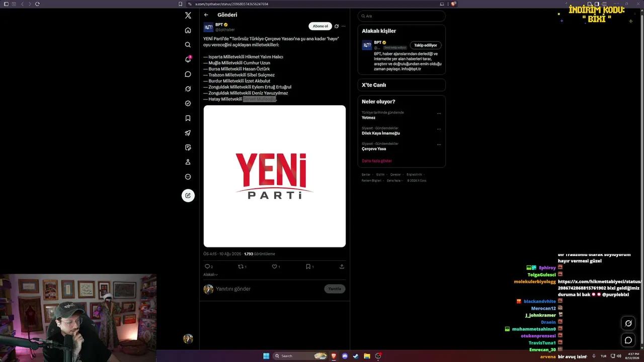Like the post with the heart icon
Screen dimensions: 644x362
[x=274, y=266]
